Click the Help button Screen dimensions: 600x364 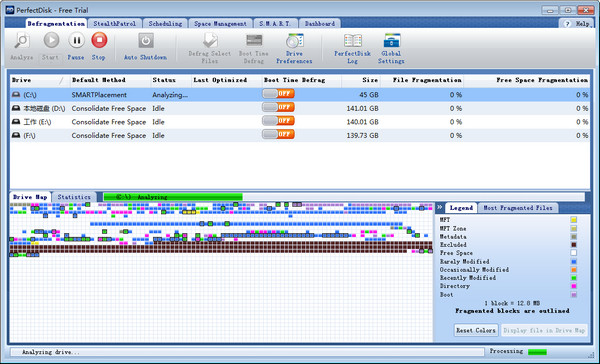577,24
